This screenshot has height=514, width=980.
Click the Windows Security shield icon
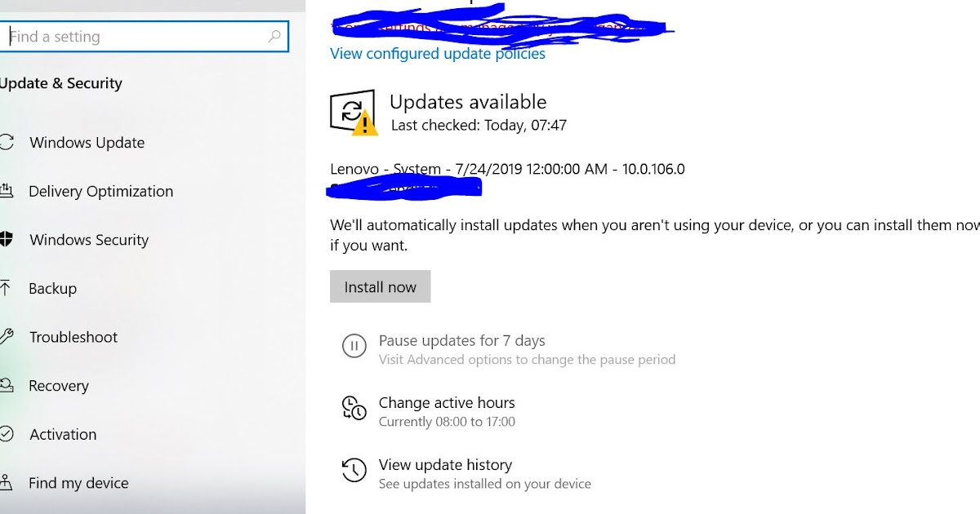(x=7, y=240)
